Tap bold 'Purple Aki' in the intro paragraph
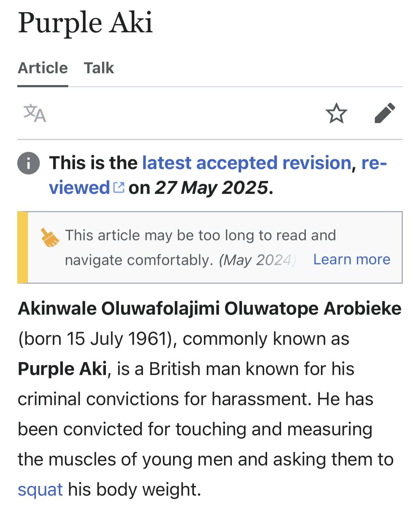Screen dimensions: 420x515 pos(62,369)
